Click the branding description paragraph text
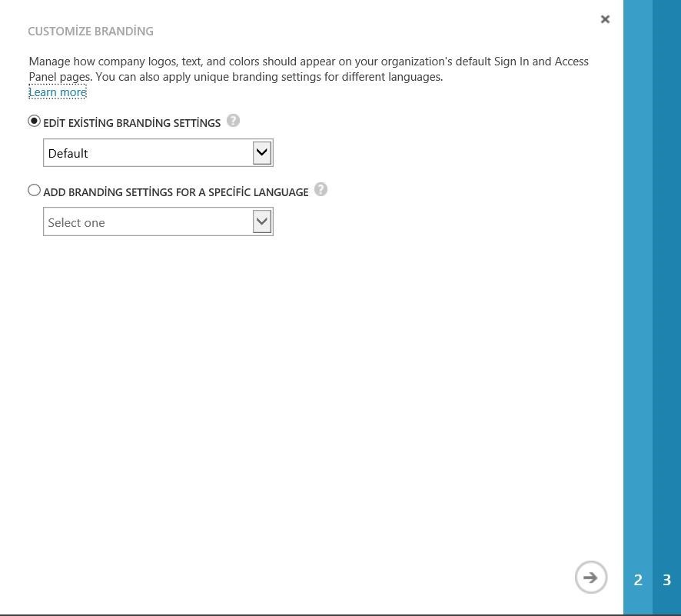 click(x=307, y=68)
